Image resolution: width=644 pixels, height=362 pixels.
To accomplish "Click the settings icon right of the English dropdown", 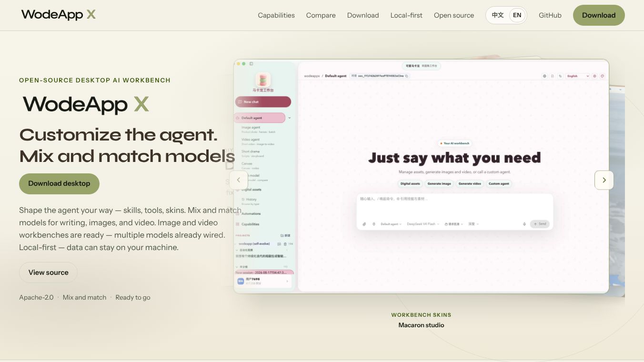I will tap(594, 76).
